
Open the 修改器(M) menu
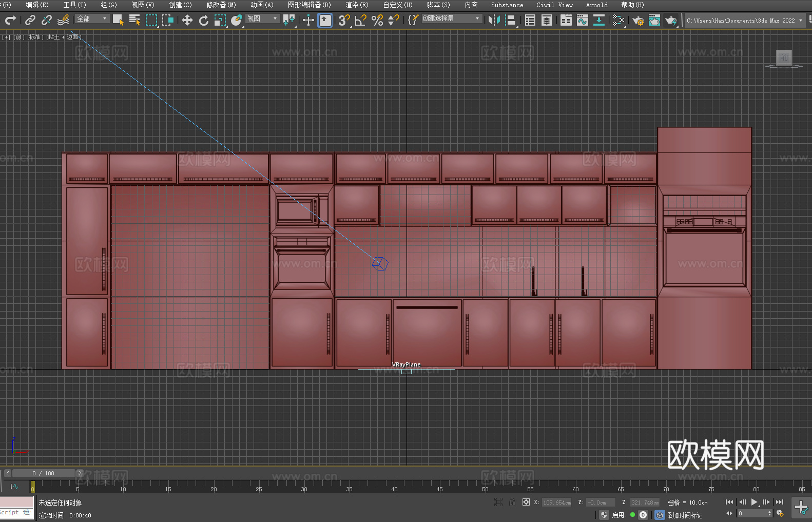(221, 5)
